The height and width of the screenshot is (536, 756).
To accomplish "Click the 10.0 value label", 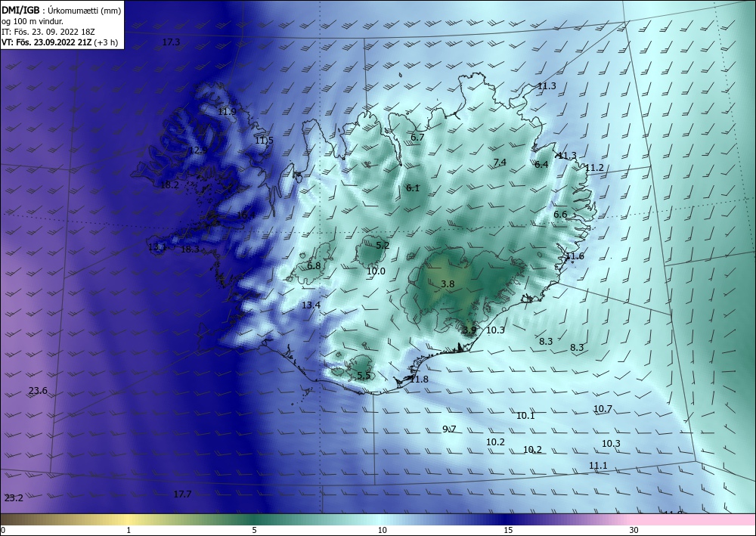I will pyautogui.click(x=376, y=271).
